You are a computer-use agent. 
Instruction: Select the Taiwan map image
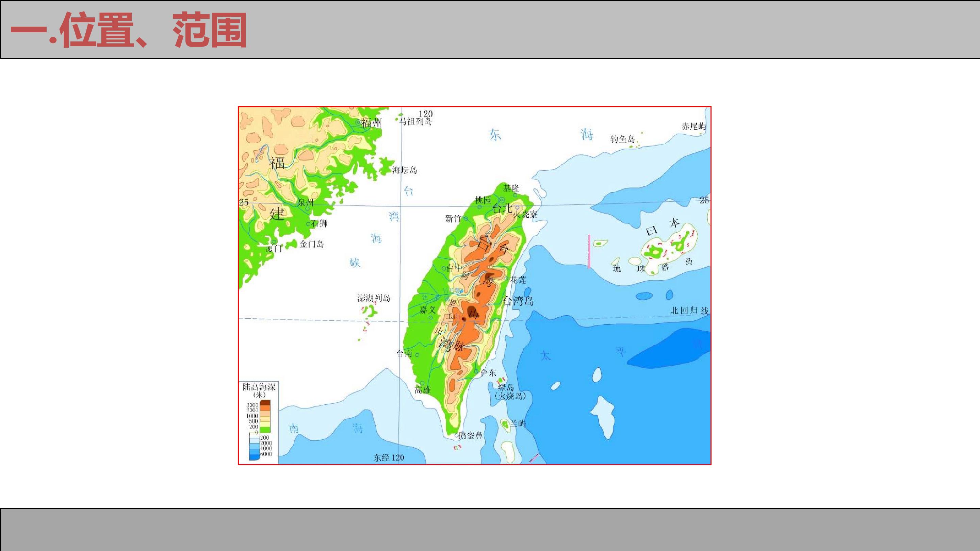coord(474,286)
